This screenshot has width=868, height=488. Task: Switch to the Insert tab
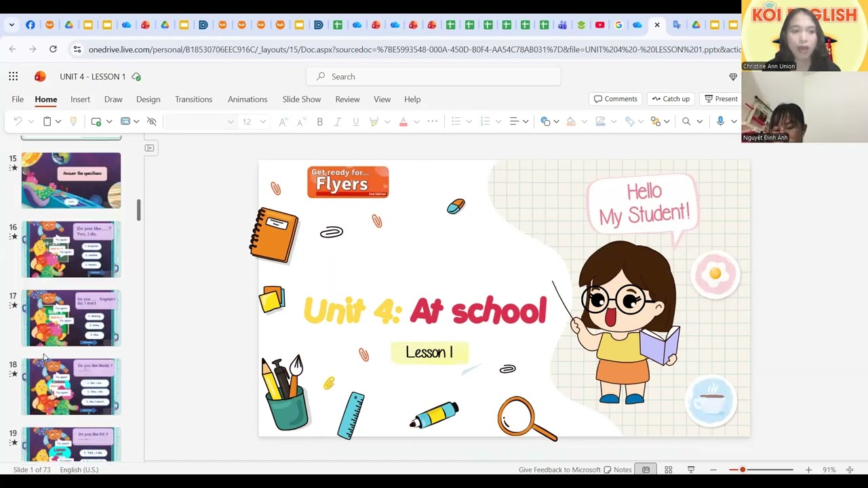point(80,99)
